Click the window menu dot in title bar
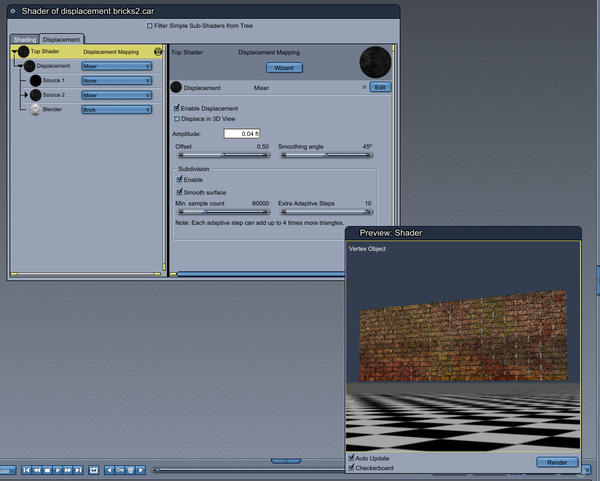The height and width of the screenshot is (481, 600). (13, 11)
